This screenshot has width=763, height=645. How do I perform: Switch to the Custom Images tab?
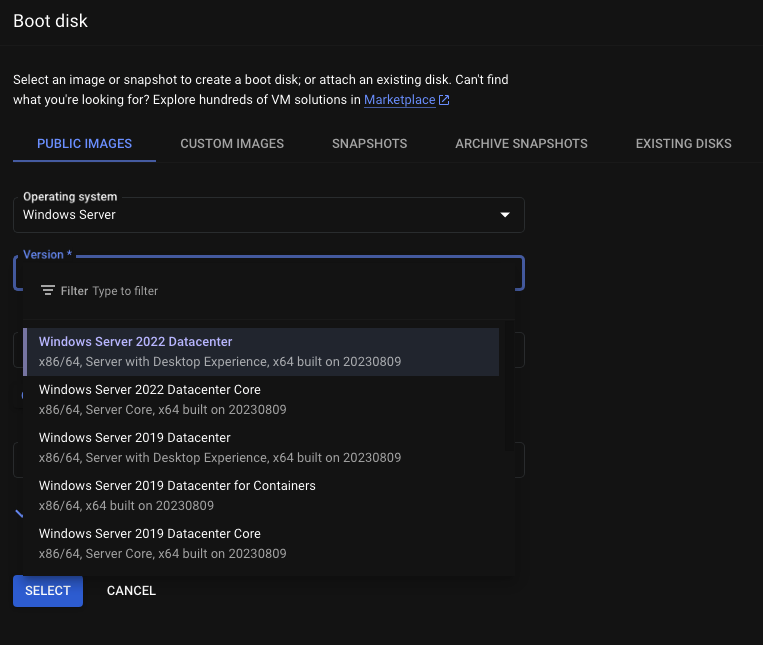[232, 144]
